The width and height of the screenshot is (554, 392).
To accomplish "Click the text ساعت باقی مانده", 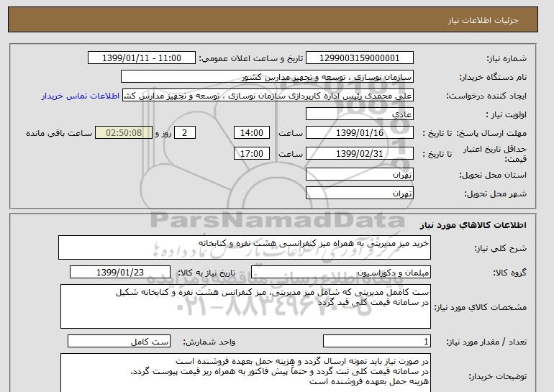I will click(59, 134).
